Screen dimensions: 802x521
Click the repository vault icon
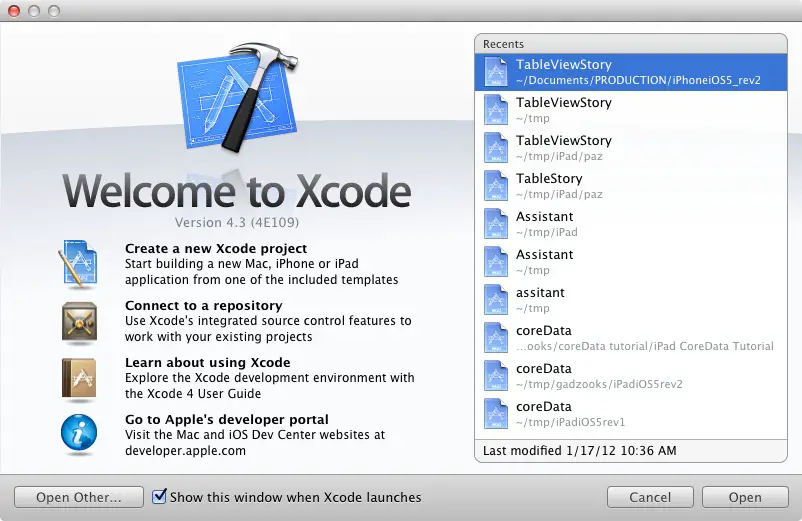pos(78,321)
